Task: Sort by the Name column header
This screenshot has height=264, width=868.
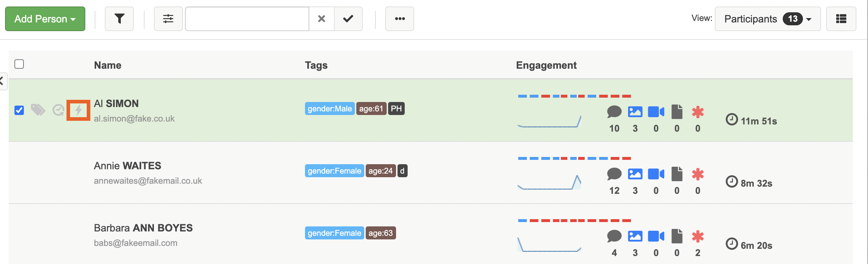Action: (108, 65)
